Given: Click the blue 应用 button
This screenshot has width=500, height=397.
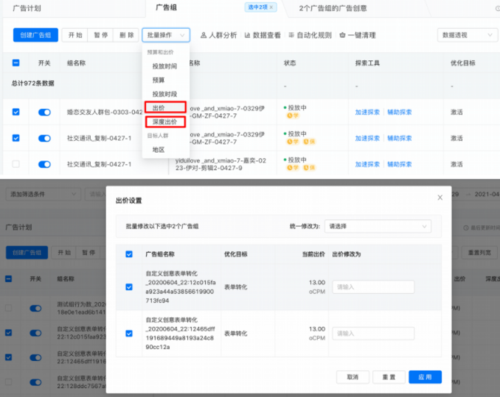Looking at the screenshot, I should coord(425,377).
